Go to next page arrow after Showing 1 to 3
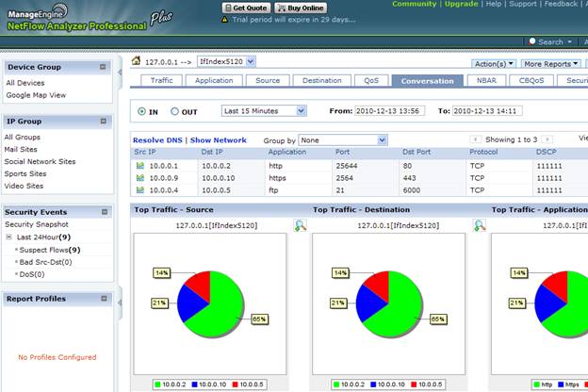The height and width of the screenshot is (392, 588). coord(547,139)
